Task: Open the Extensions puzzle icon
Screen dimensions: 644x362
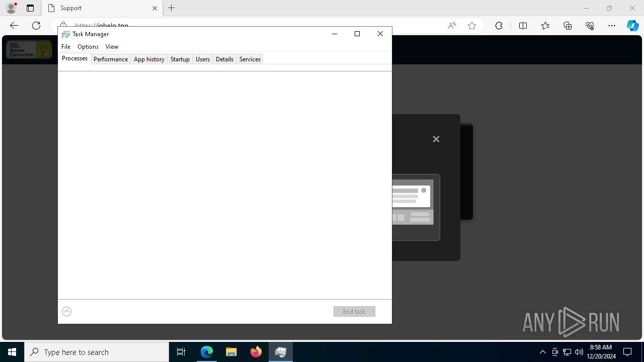Action: coord(499,26)
